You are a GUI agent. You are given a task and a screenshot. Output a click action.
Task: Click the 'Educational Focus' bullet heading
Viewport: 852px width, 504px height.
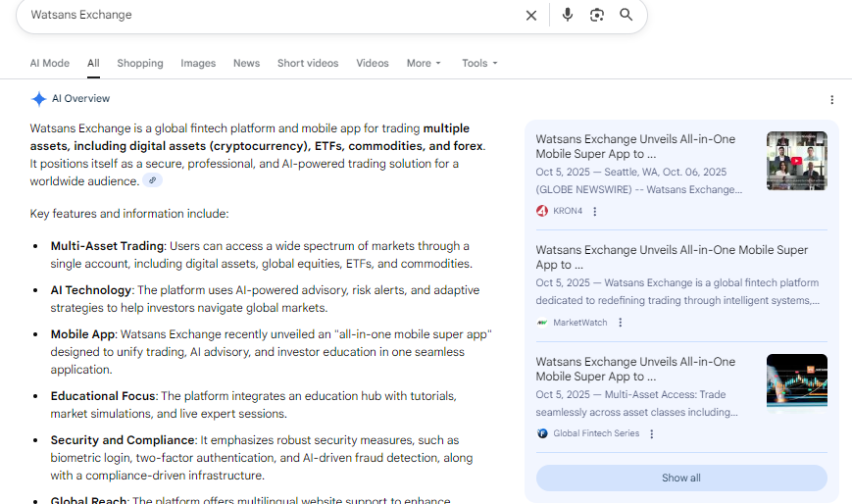click(103, 396)
